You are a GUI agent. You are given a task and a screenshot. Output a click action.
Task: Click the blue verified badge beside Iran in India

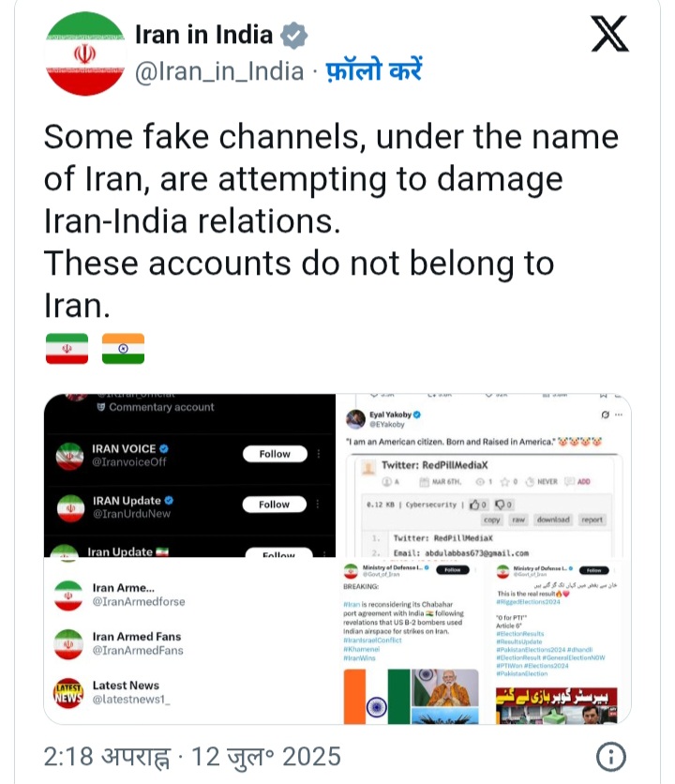click(x=294, y=36)
